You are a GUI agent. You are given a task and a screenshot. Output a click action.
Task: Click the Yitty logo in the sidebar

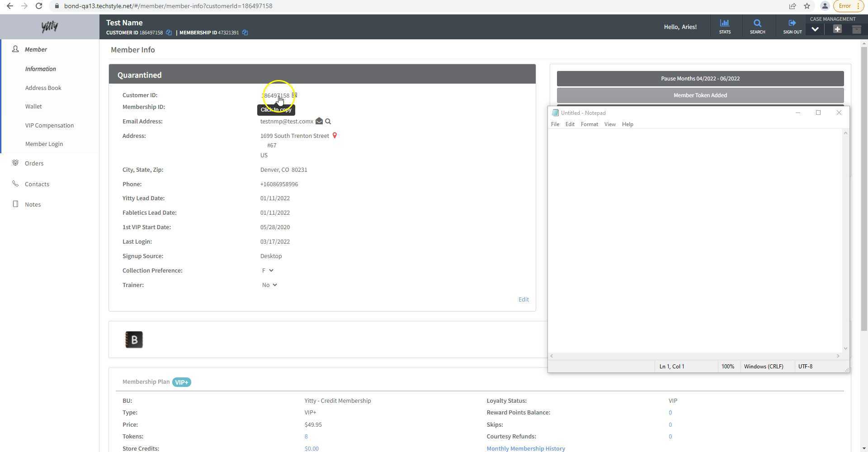click(50, 27)
